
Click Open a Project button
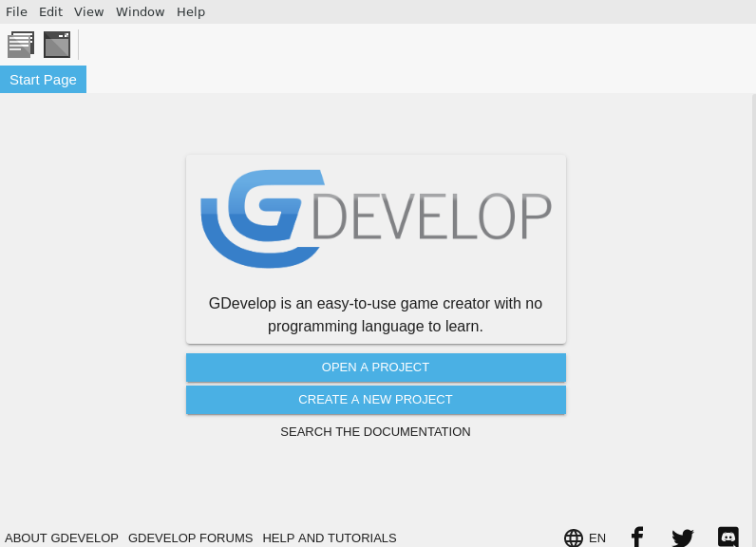tap(376, 368)
